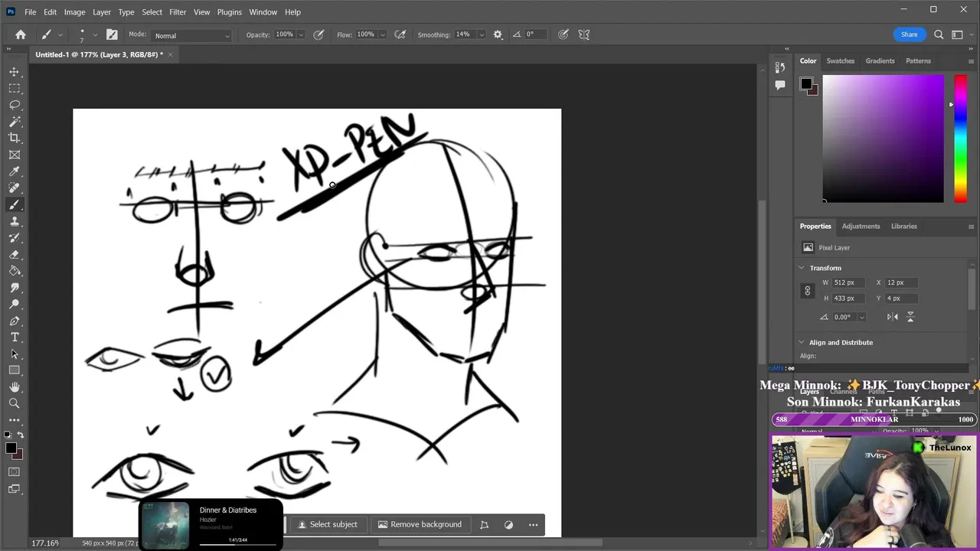Toggle Quick Mask mode
Image resolution: width=980 pixels, height=551 pixels.
(15, 472)
